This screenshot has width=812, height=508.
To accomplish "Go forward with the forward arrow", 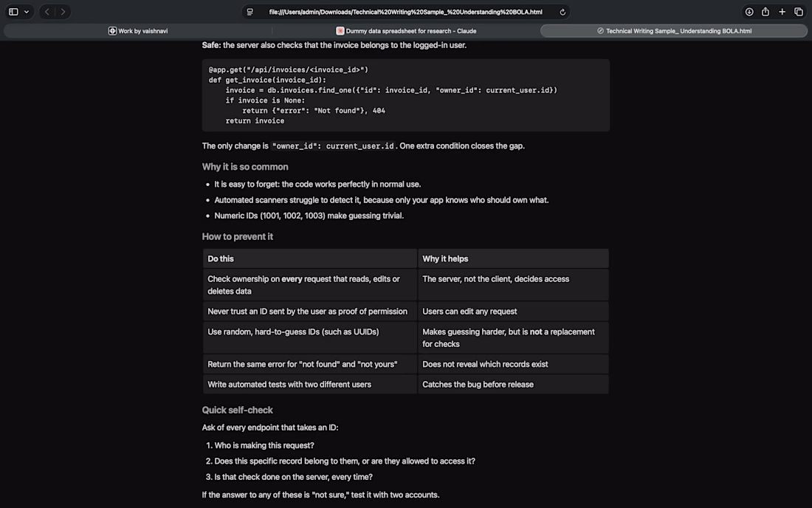I will click(x=63, y=12).
